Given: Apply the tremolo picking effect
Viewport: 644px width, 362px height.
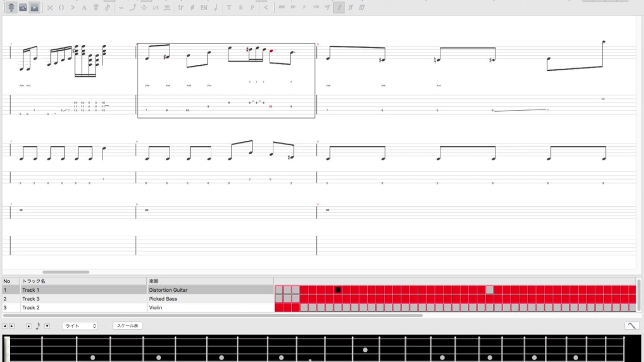Looking at the screenshot, I should click(192, 8).
